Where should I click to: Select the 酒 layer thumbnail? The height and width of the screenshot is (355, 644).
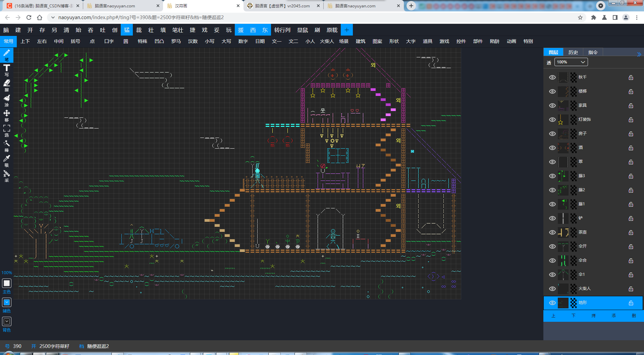tap(563, 148)
